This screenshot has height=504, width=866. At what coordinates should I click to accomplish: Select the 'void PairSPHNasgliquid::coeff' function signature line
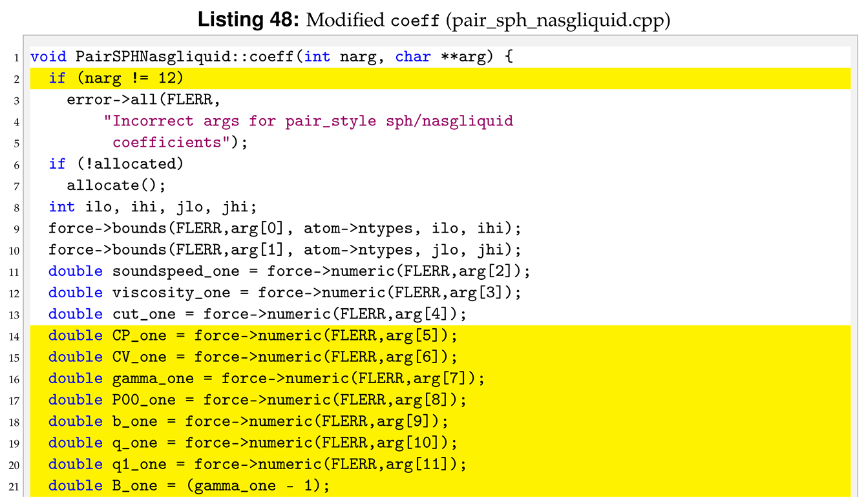coord(271,57)
